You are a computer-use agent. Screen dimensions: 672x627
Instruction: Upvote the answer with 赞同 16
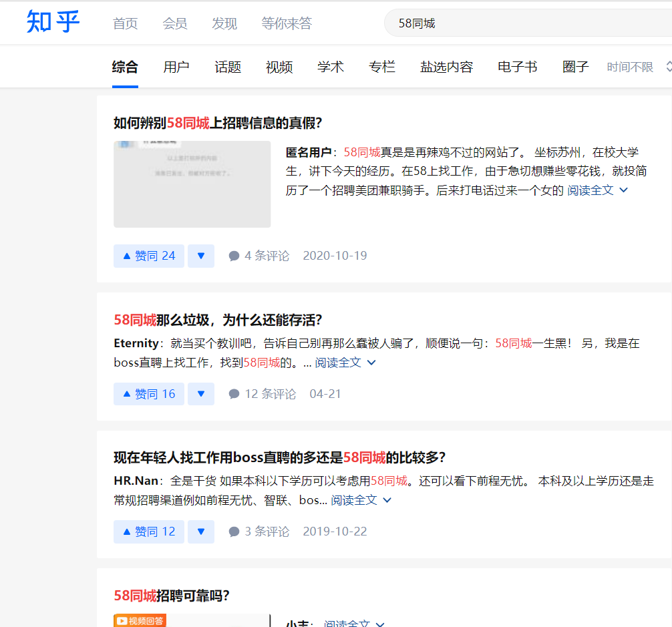click(149, 394)
